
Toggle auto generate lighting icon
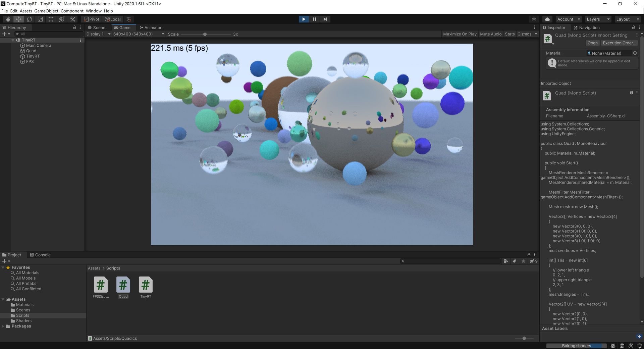point(631,346)
